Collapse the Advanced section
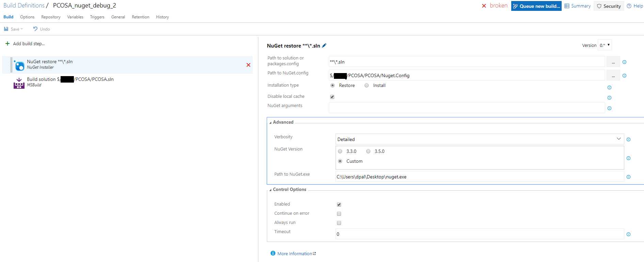This screenshot has width=644, height=262. [271, 122]
